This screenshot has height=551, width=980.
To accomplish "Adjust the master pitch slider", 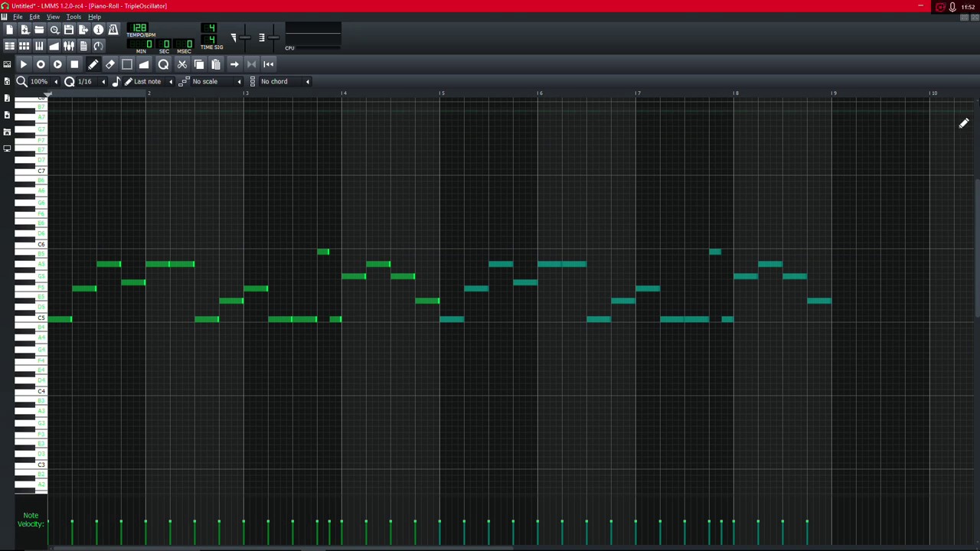I will [273, 37].
